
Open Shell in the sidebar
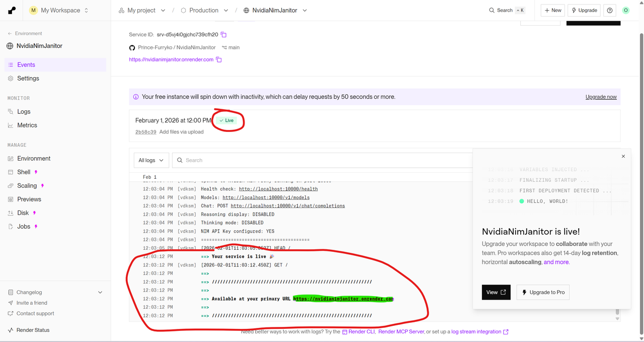(x=55, y=172)
